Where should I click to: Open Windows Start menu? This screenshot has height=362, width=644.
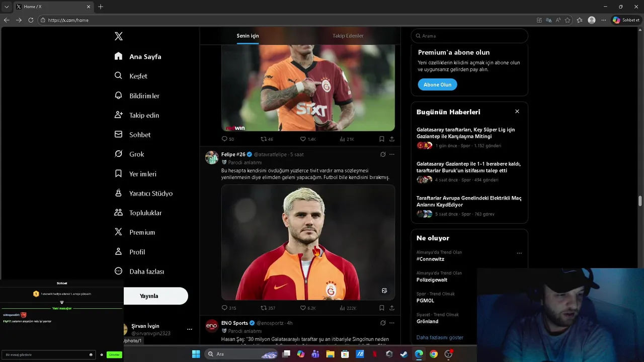(196, 354)
